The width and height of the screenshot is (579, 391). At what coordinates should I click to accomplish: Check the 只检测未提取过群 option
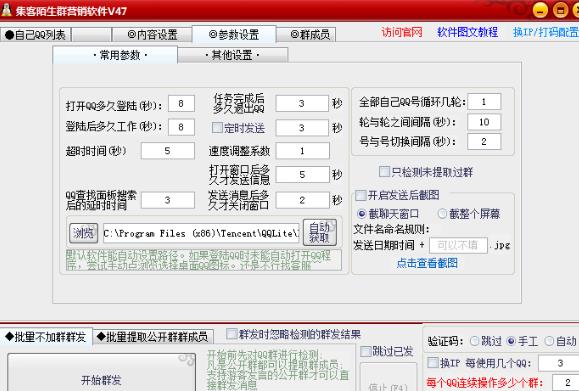(384, 171)
